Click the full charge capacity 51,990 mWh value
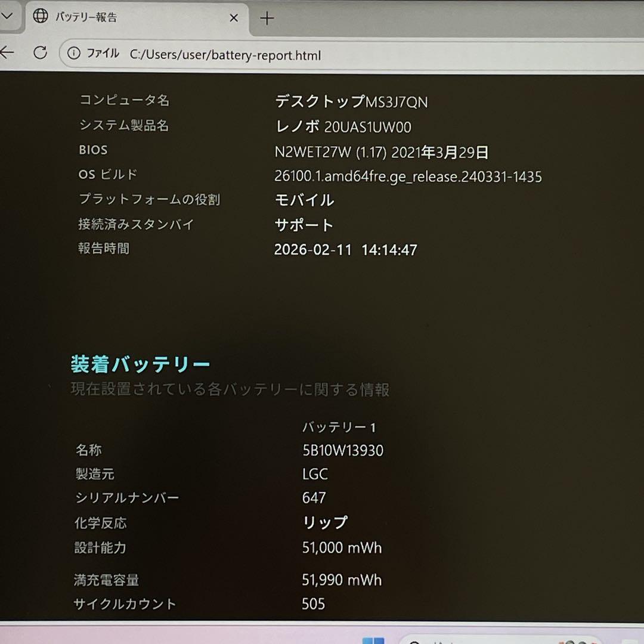The width and height of the screenshot is (644, 644). coord(341,580)
